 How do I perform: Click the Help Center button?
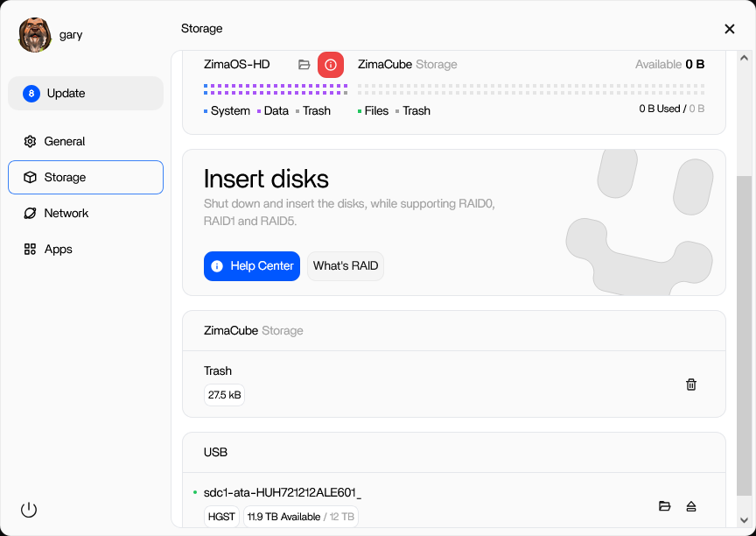(x=252, y=266)
